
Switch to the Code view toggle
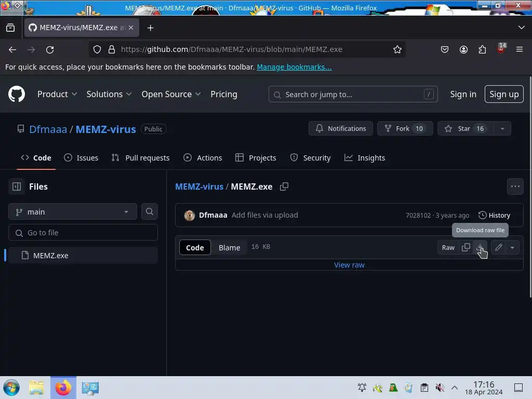click(x=195, y=247)
